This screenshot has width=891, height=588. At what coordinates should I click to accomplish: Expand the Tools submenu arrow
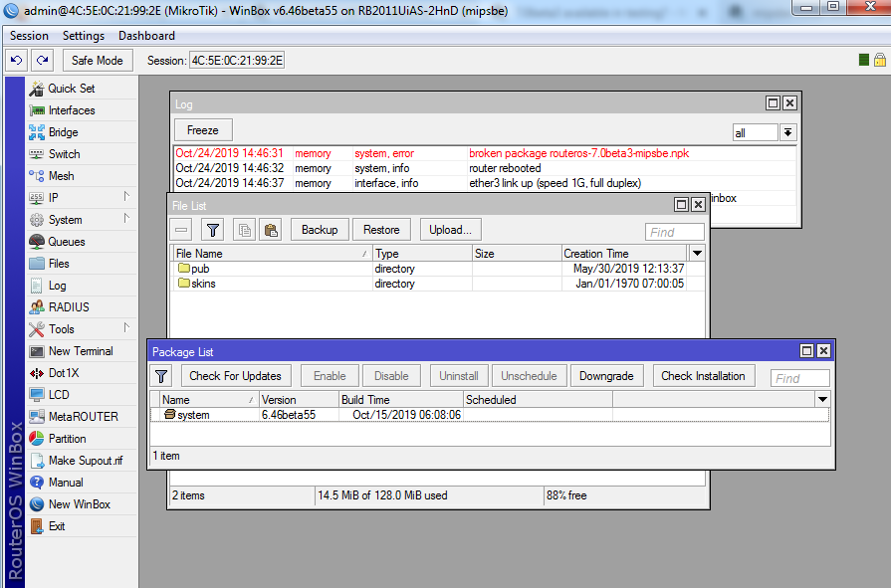(x=126, y=327)
